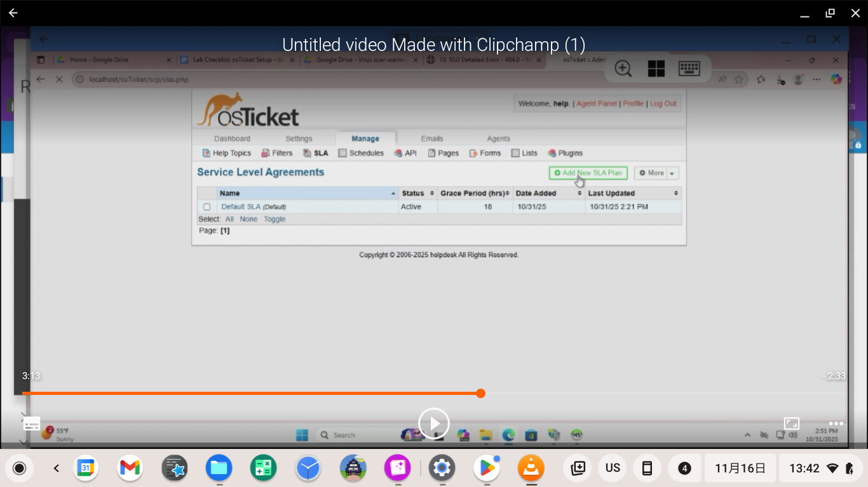
Task: Open Google Calendar from the shelf
Action: [86, 469]
